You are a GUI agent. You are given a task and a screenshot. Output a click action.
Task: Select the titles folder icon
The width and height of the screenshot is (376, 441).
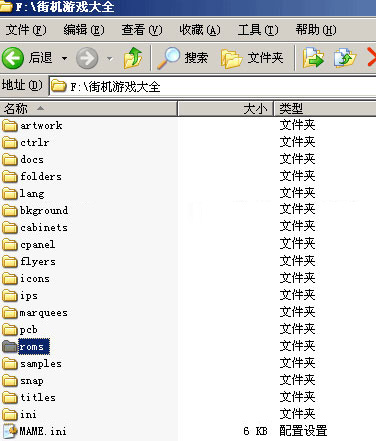(10, 398)
